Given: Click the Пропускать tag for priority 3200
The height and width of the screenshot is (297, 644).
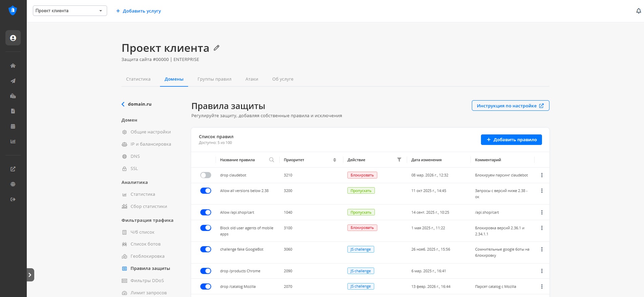Looking at the screenshot, I should pos(361,191).
